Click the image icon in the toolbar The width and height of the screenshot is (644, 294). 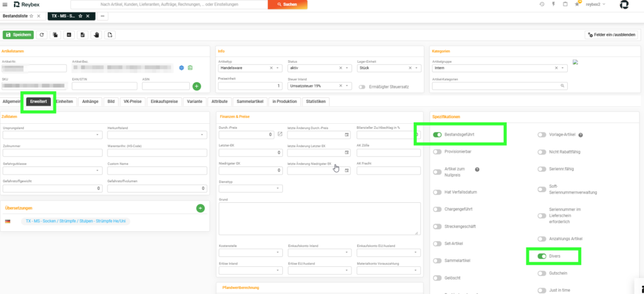point(69,35)
